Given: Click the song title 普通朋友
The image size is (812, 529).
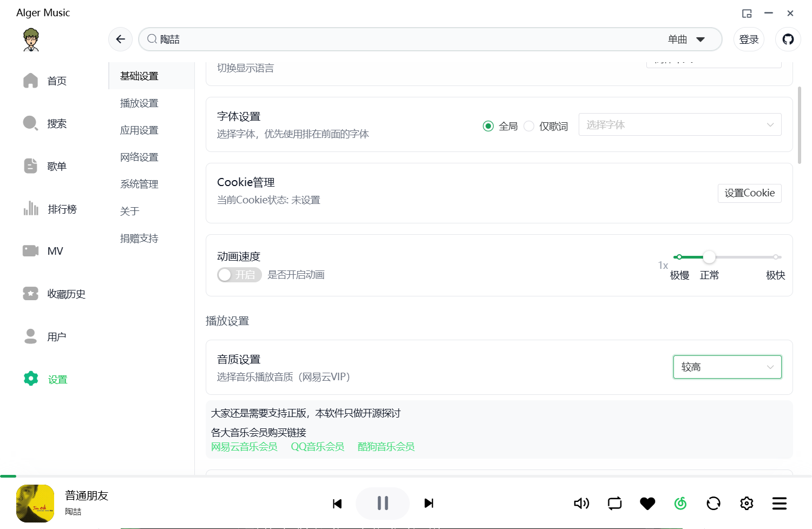Looking at the screenshot, I should (87, 495).
